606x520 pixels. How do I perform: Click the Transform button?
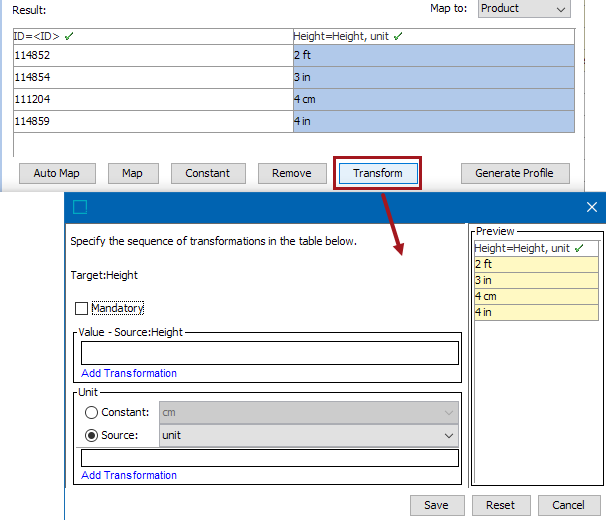coord(378,173)
